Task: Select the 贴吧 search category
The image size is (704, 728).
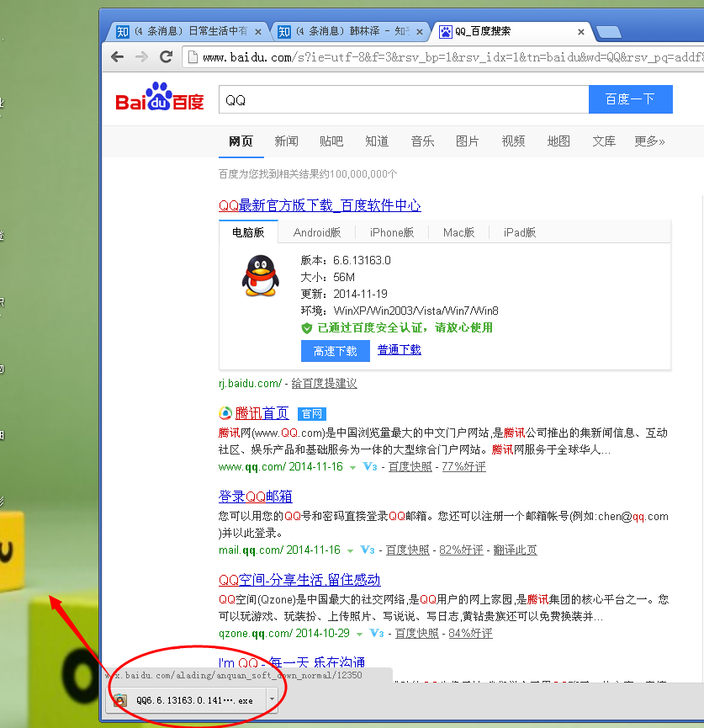Action: [331, 141]
